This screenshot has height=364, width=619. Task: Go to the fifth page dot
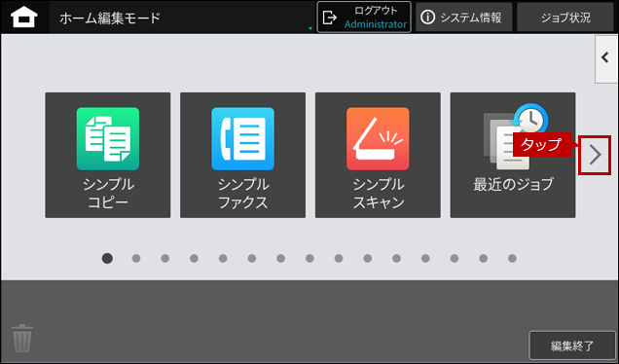click(223, 258)
